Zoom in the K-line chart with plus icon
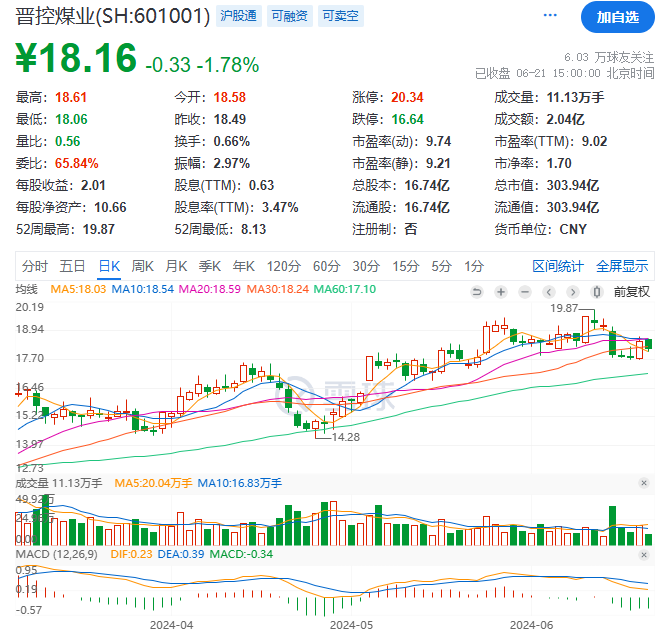This screenshot has width=668, height=636. pos(501,292)
